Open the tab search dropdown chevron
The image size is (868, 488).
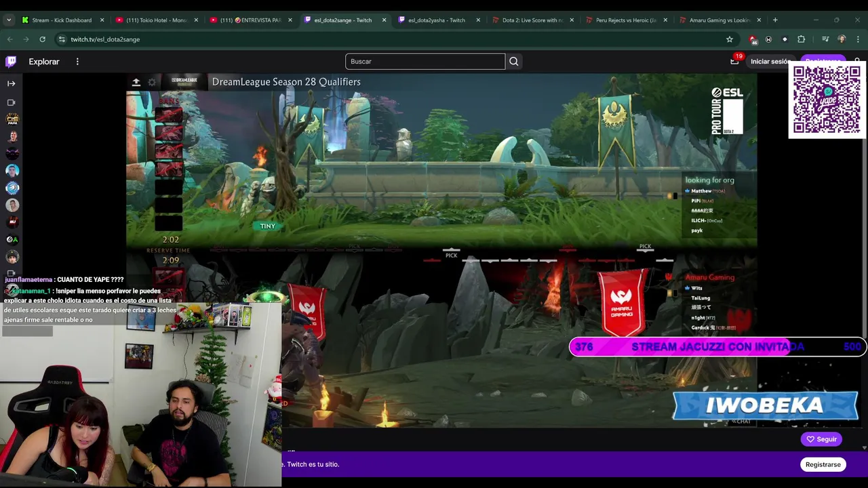[x=9, y=20]
